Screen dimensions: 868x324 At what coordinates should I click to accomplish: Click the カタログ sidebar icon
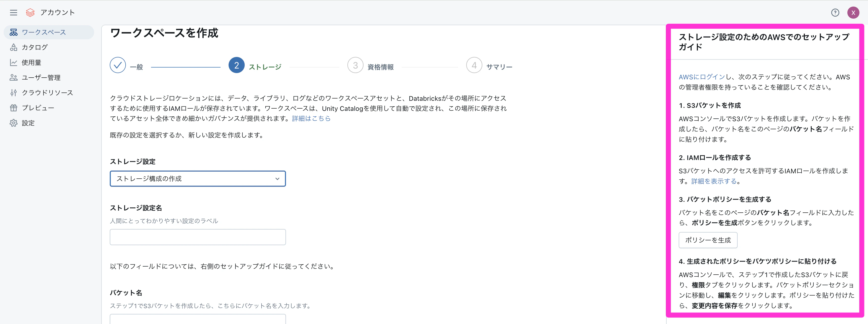(14, 47)
